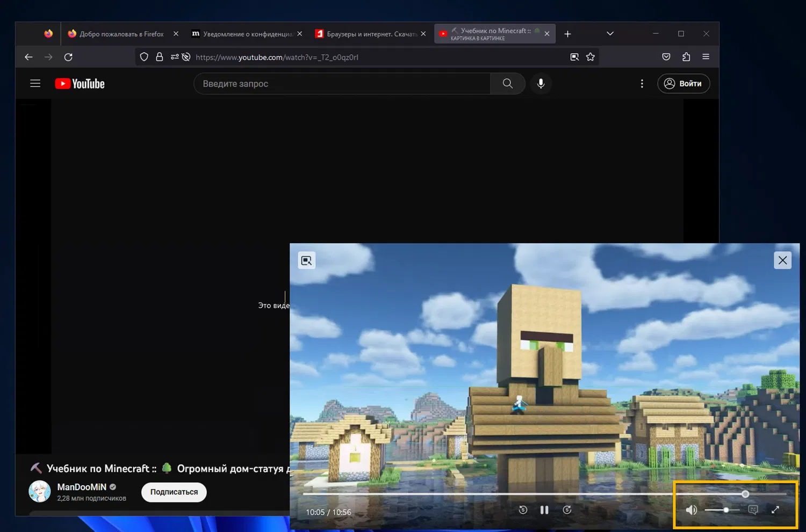
Task: Open the YouTube guide hamburger menu
Action: [35, 84]
